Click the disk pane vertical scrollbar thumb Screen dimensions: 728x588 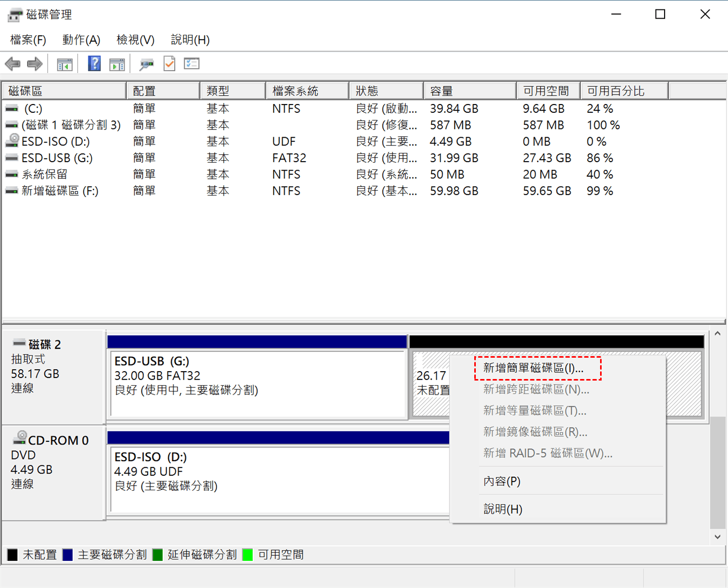(x=718, y=472)
